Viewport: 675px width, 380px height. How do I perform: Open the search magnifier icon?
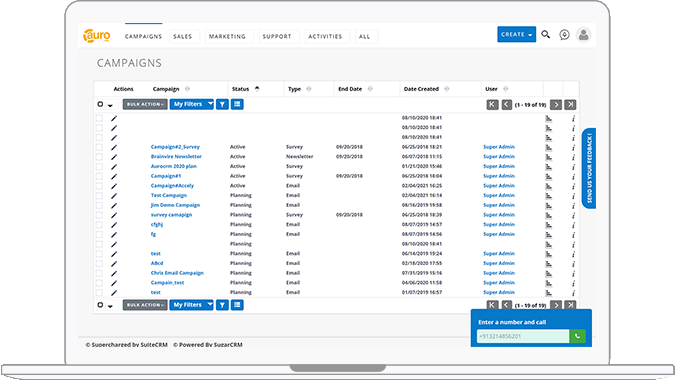pyautogui.click(x=545, y=34)
